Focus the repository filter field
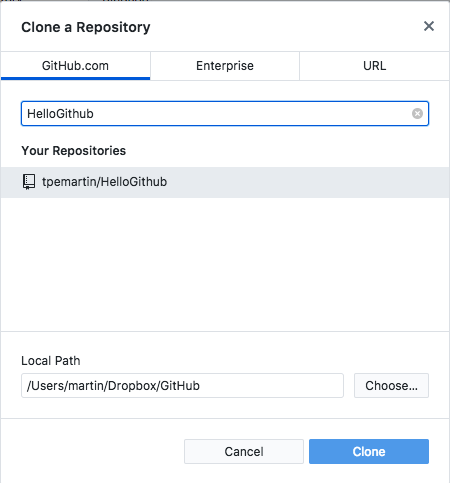 (x=225, y=114)
